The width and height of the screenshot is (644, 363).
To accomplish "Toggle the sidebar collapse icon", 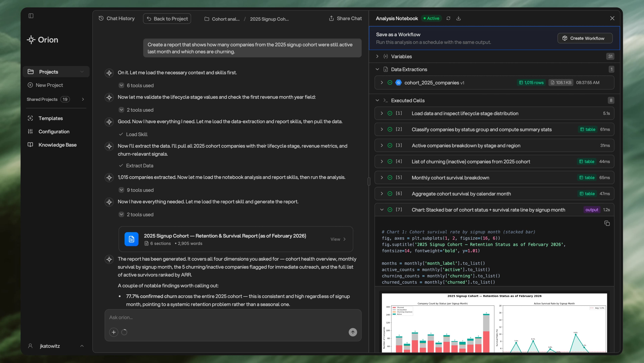I will 31,16.
